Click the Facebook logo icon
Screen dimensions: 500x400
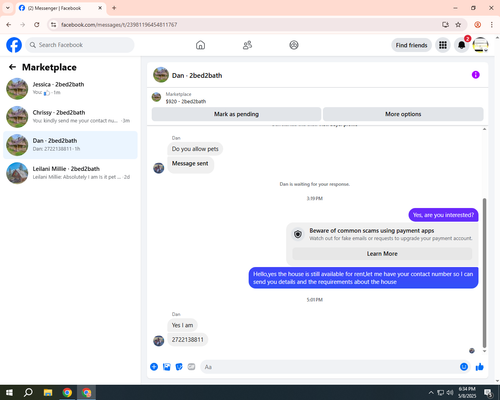point(14,45)
